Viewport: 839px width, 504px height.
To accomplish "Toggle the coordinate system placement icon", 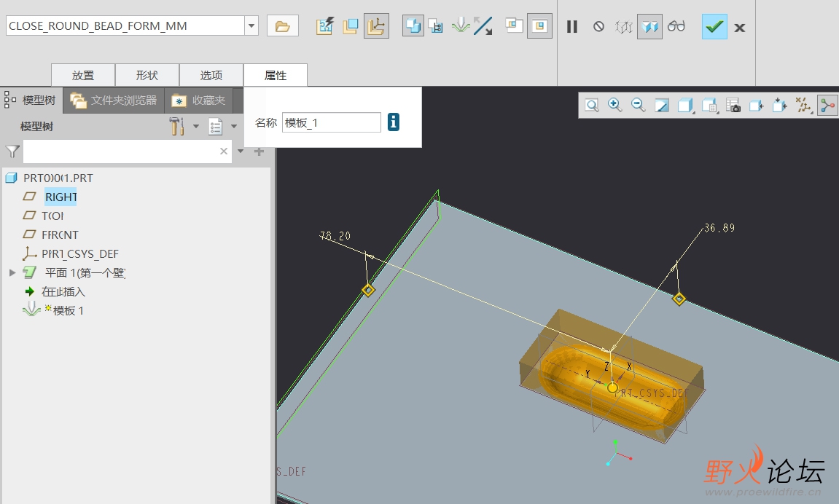I will 376,25.
